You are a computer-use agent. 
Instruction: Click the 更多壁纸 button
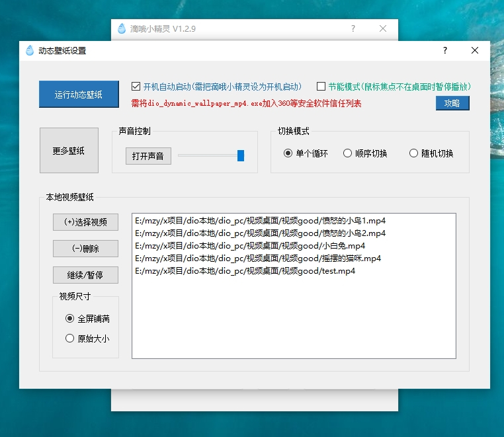point(69,150)
